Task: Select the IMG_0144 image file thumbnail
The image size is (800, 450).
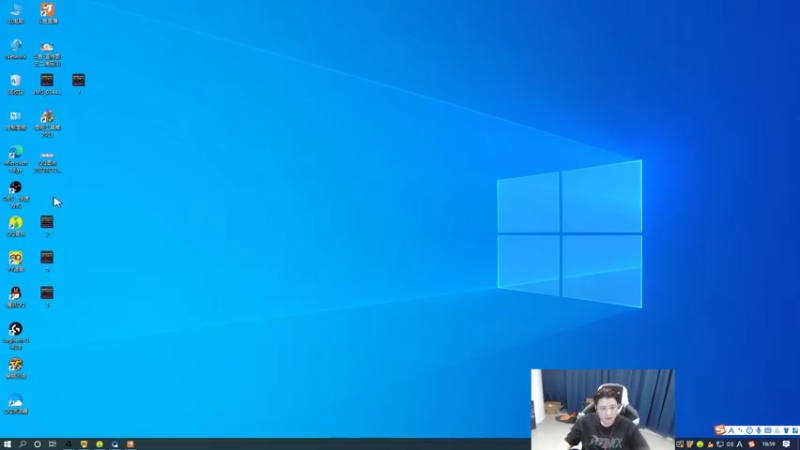Action: pyautogui.click(x=47, y=85)
